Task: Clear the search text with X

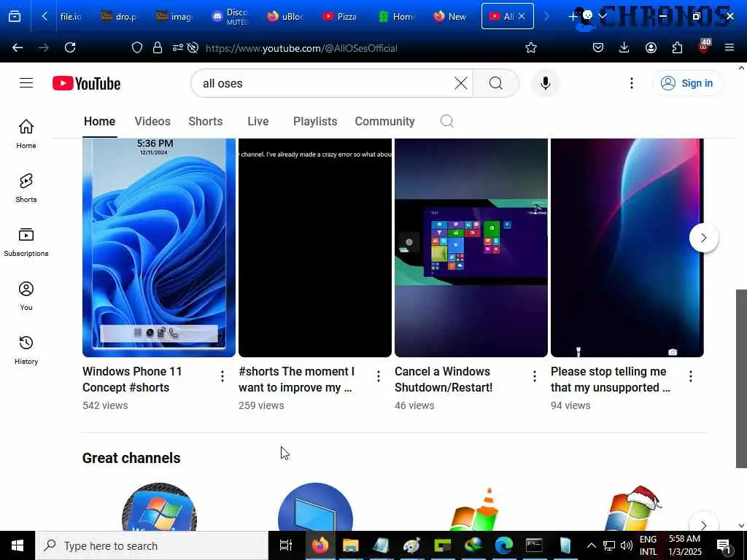Action: 461,83
